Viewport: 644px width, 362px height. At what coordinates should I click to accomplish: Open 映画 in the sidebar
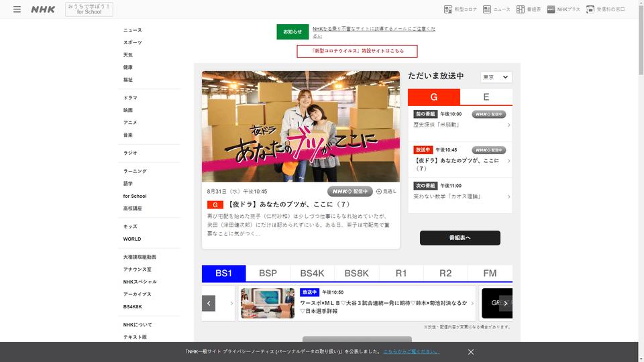[x=127, y=110]
